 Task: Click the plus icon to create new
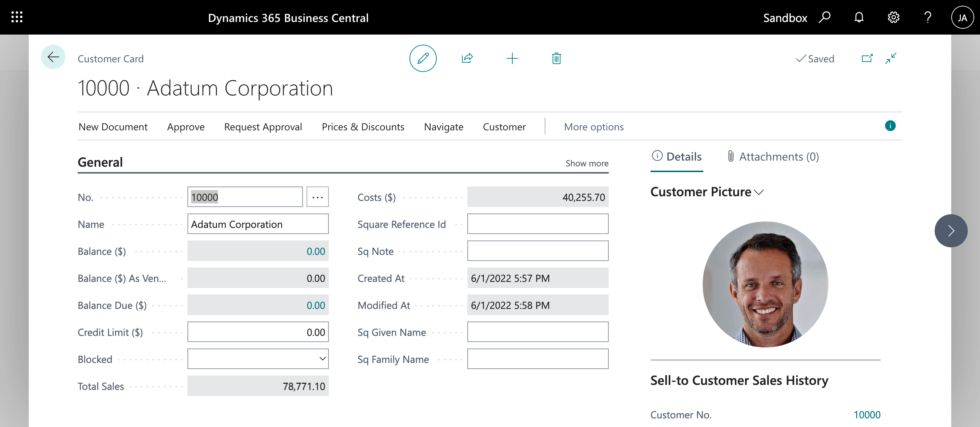[x=512, y=58]
